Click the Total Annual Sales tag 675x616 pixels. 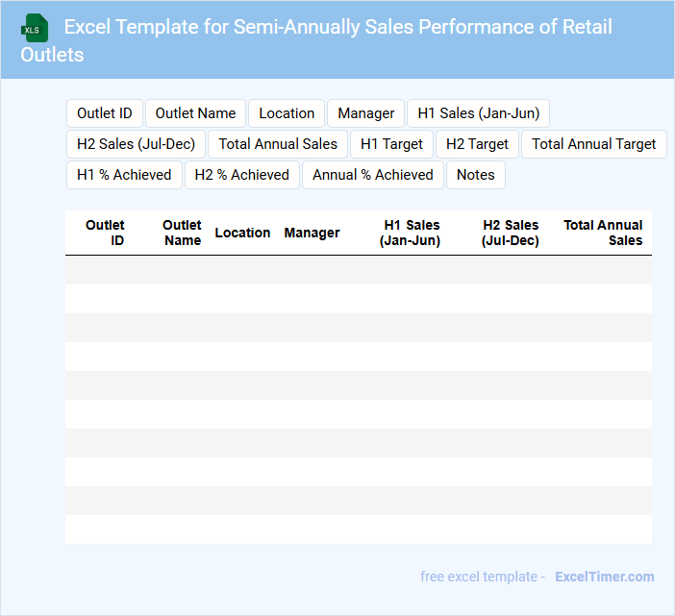(278, 144)
